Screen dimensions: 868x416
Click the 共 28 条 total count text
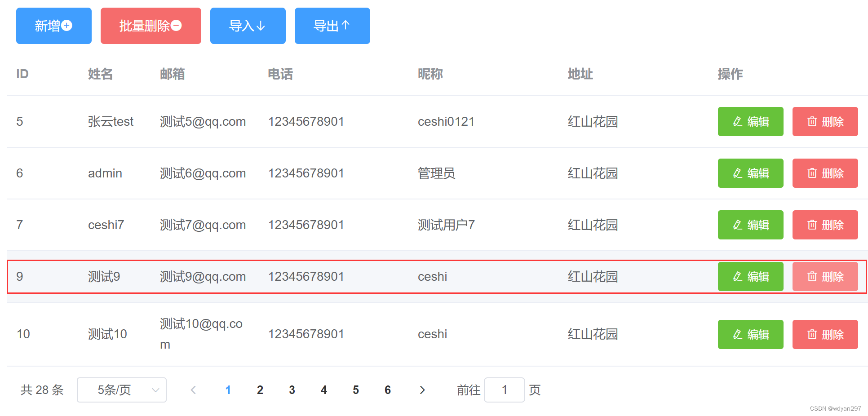[x=42, y=390]
